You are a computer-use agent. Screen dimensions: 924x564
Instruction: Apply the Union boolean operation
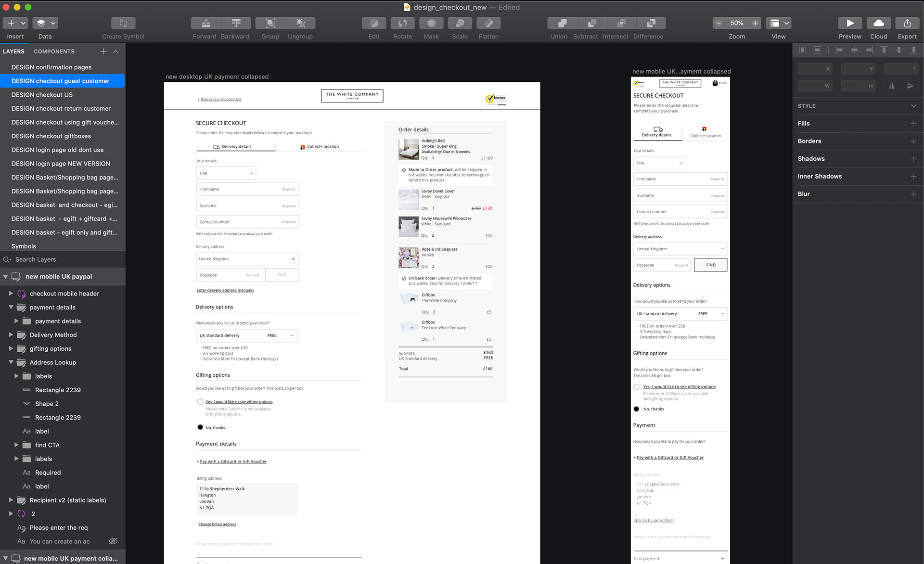(x=562, y=23)
